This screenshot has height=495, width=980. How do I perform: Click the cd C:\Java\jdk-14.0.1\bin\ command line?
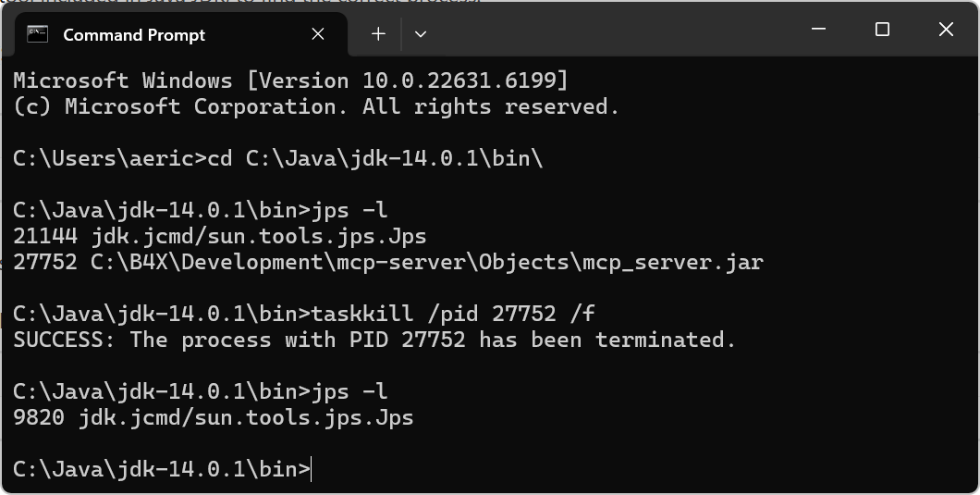click(277, 158)
